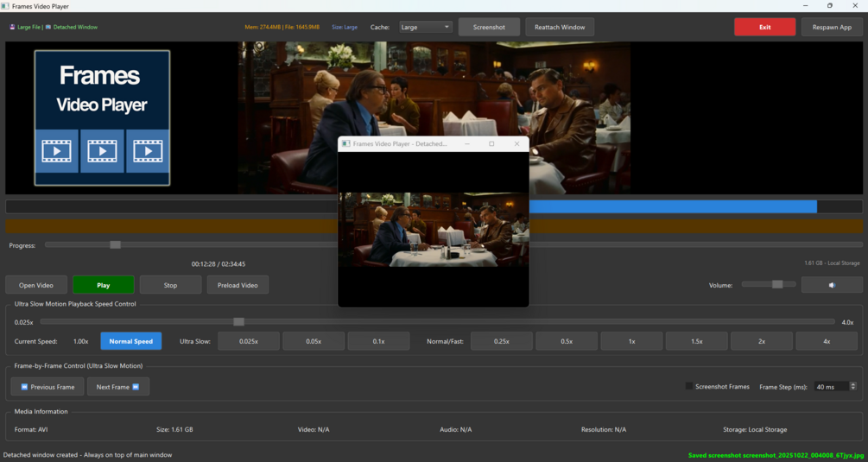
Task: Click the Detached Window status label
Action: [72, 27]
